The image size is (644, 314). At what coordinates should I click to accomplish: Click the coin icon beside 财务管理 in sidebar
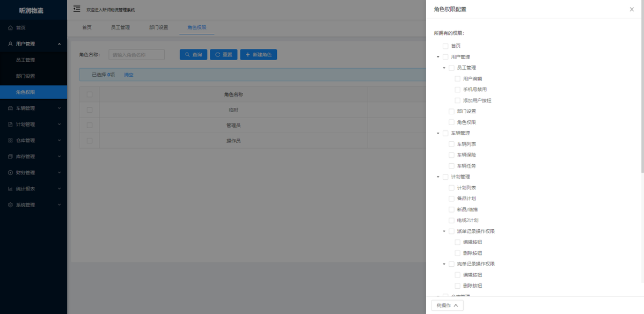click(x=10, y=173)
